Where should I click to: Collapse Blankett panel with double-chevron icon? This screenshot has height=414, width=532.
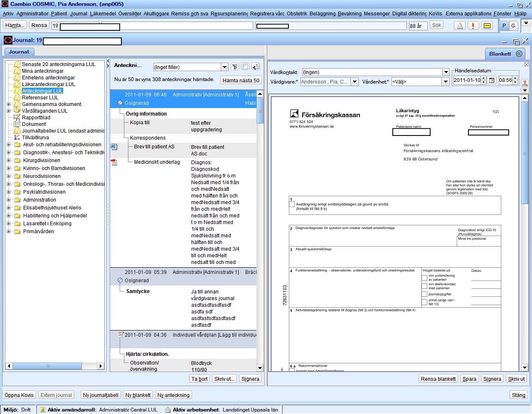click(519, 54)
